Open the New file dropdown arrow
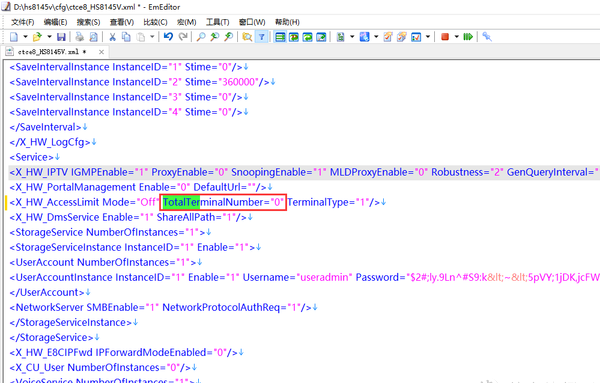 25,37
